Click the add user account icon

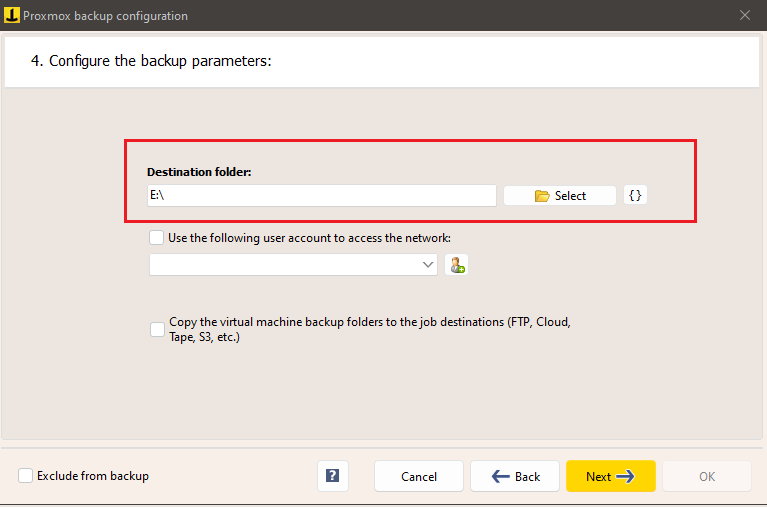457,265
